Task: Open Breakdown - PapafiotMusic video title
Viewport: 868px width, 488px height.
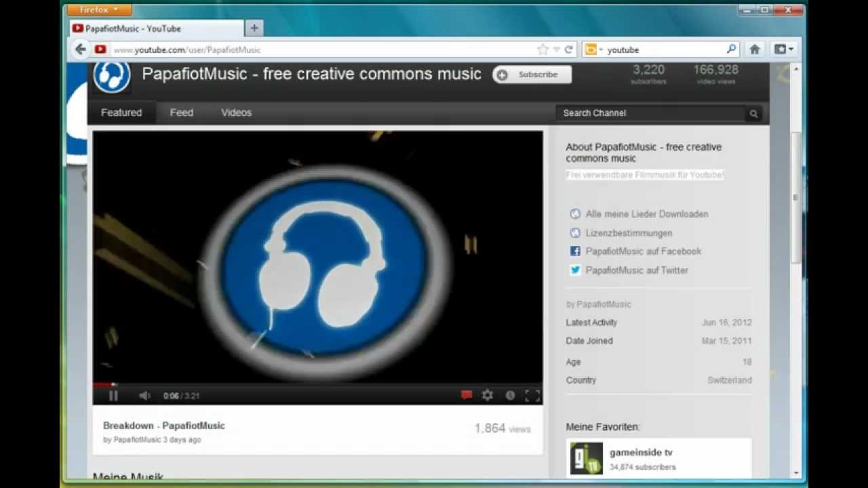Action: [x=163, y=426]
